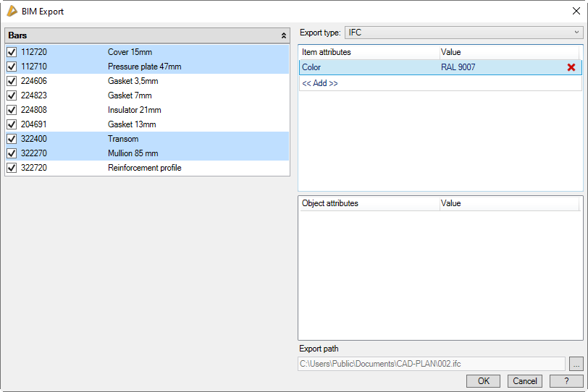The height and width of the screenshot is (392, 588).
Task: Open help with the question mark button
Action: [x=566, y=381]
